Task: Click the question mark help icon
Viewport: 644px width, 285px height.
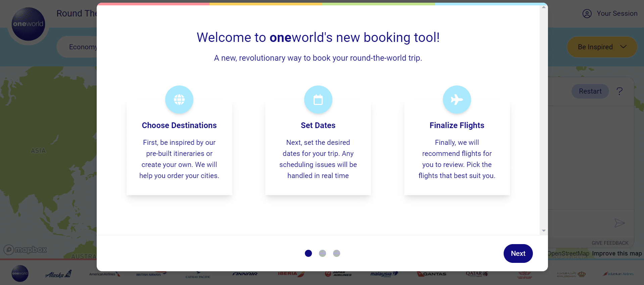Action: [x=619, y=91]
